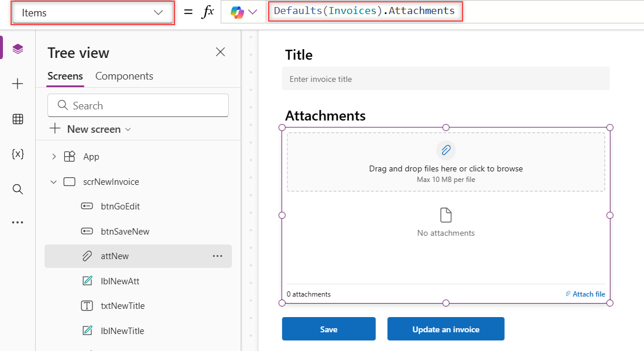
Task: Expand the App tree node
Action: click(54, 156)
